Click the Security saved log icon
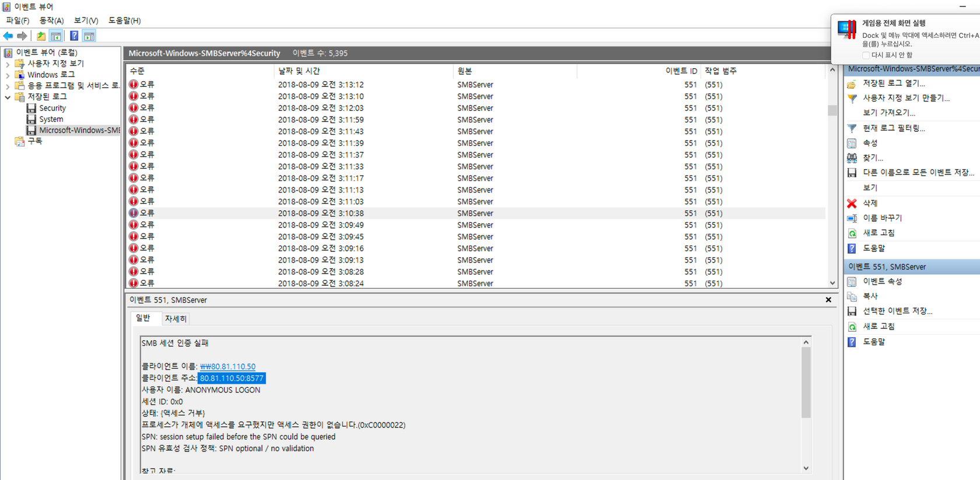Screen dimensions: 980x480 click(x=32, y=108)
